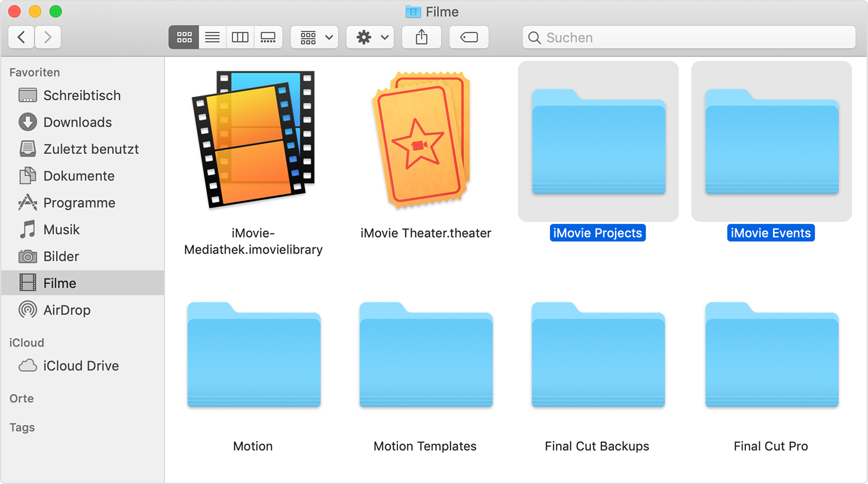This screenshot has width=868, height=484.
Task: Open the iMovie-Mediathek.imovielibrary file icon
Action: coord(253,140)
